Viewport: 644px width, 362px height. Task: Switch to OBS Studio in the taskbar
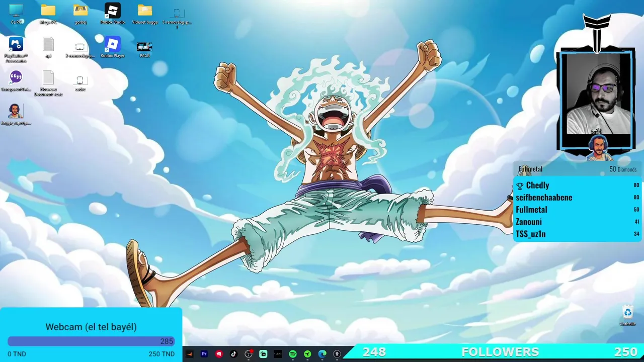[249, 354]
